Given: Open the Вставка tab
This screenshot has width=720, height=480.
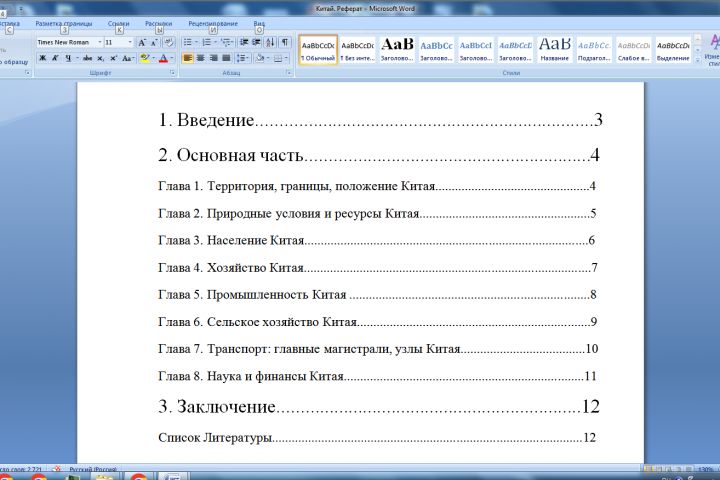Looking at the screenshot, I should click(x=10, y=23).
